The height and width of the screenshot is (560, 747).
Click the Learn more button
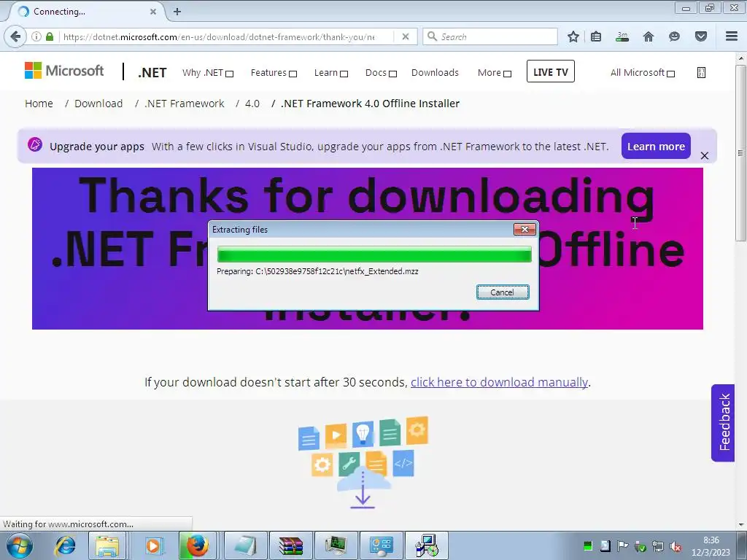pyautogui.click(x=656, y=146)
